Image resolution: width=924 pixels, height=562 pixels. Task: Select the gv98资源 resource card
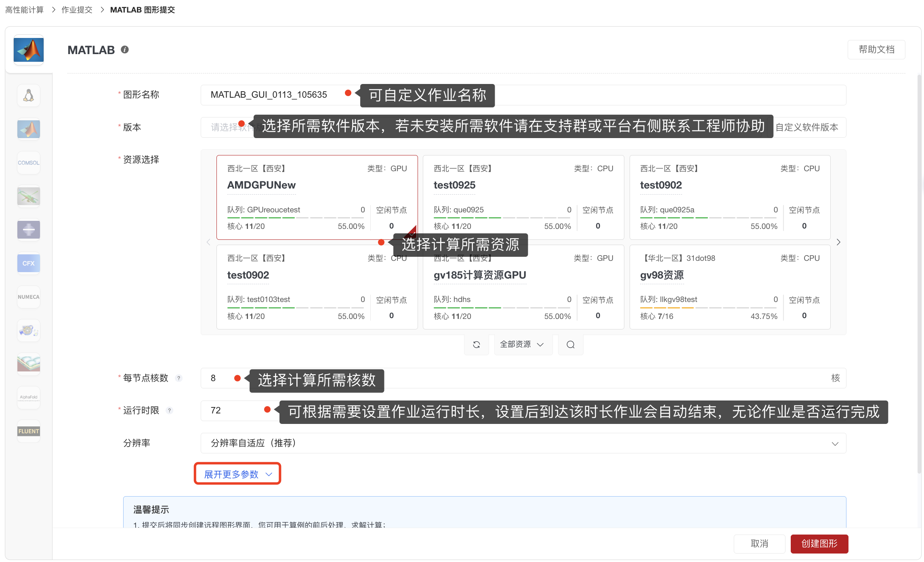(729, 287)
